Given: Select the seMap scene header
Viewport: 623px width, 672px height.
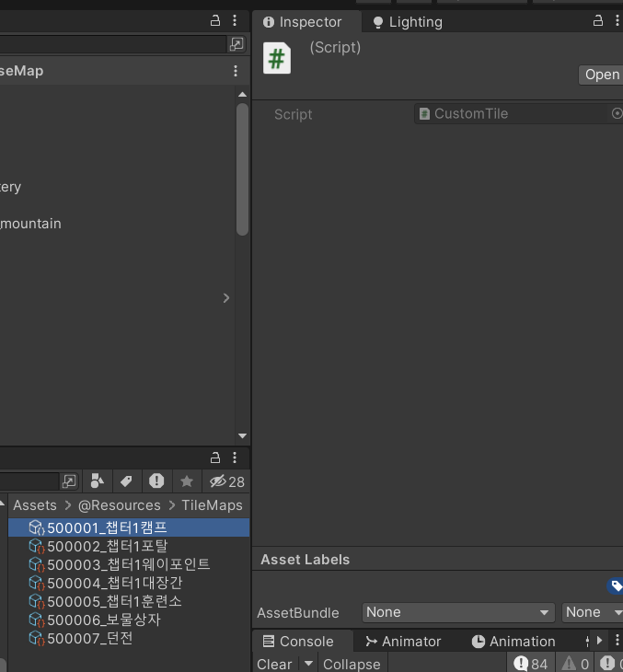Looking at the screenshot, I should click(x=116, y=71).
